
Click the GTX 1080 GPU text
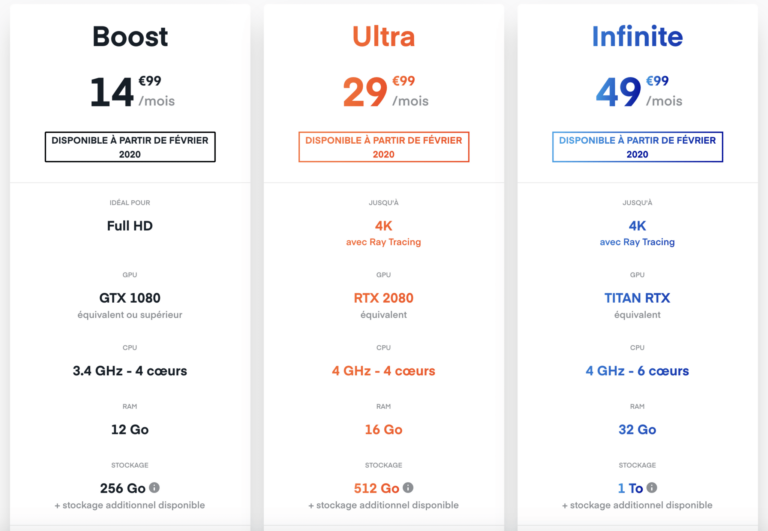point(130,298)
